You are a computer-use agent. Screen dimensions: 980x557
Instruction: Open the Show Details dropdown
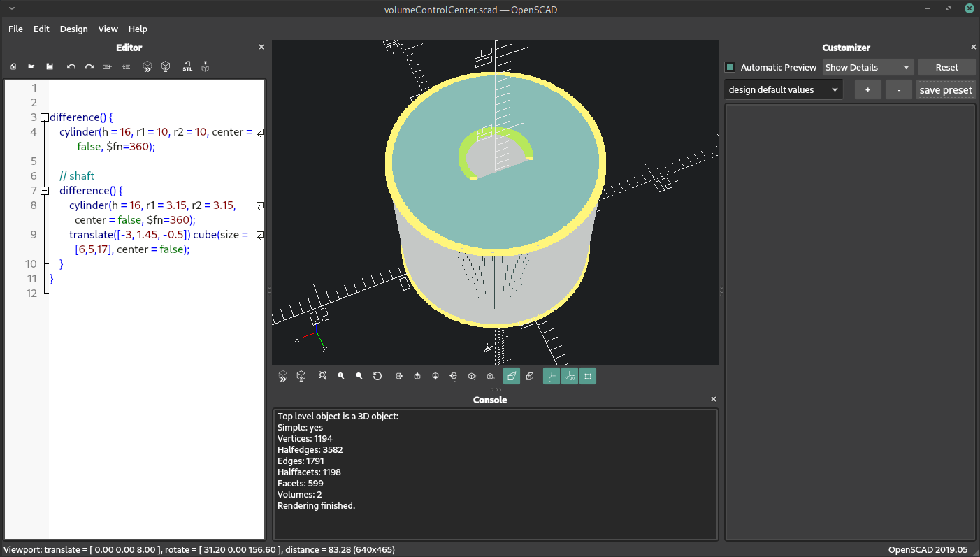867,68
